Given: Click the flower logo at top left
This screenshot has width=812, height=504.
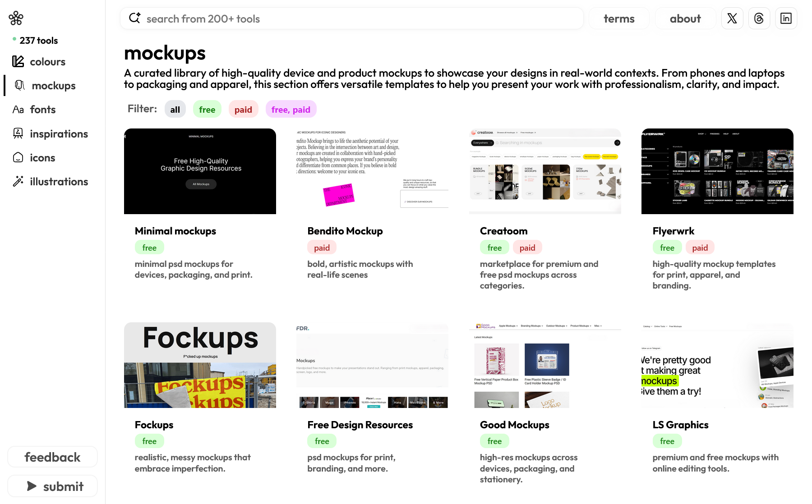Looking at the screenshot, I should click(16, 18).
